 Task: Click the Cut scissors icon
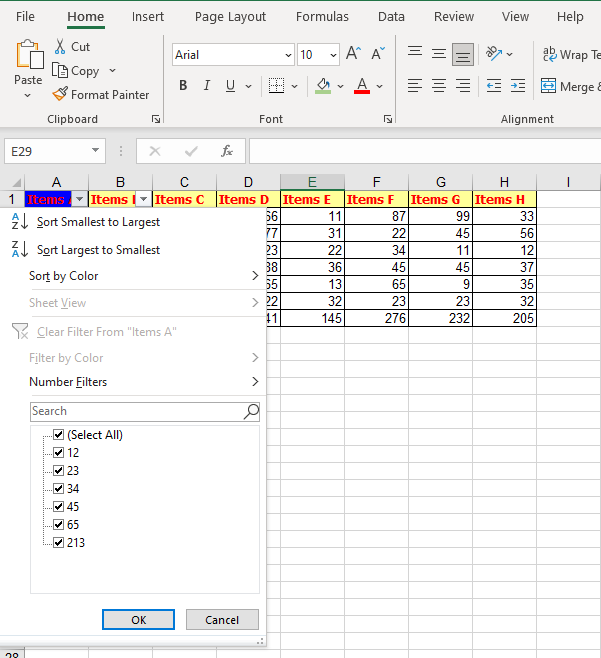[60, 47]
